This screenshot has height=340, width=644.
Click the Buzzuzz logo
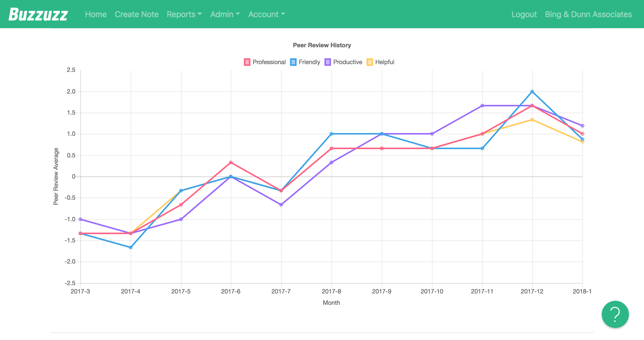pos(38,14)
